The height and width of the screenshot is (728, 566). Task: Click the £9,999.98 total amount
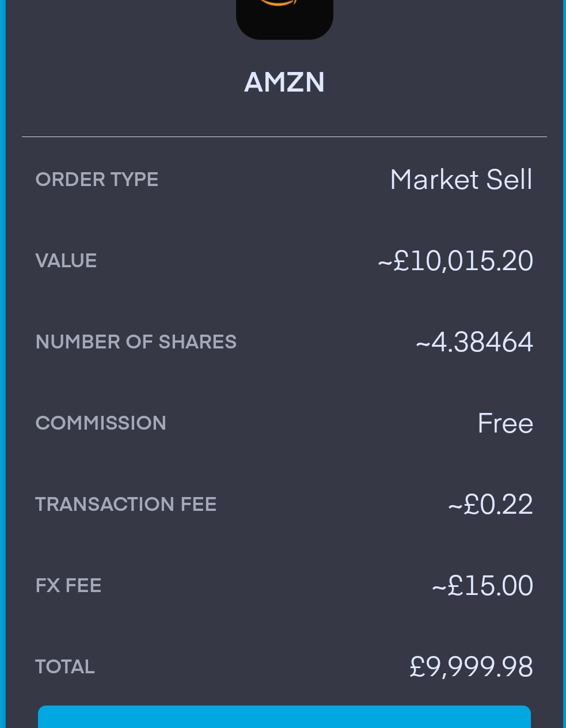pyautogui.click(x=471, y=667)
